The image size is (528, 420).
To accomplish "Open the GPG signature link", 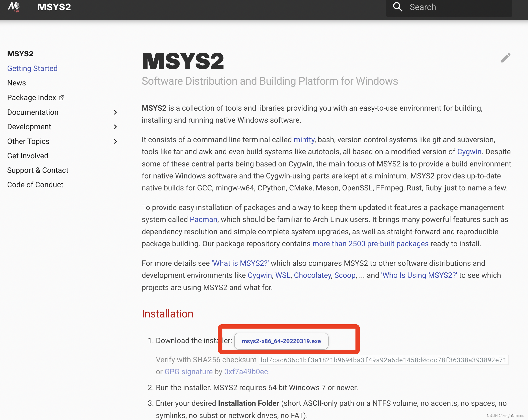I will click(x=189, y=372).
